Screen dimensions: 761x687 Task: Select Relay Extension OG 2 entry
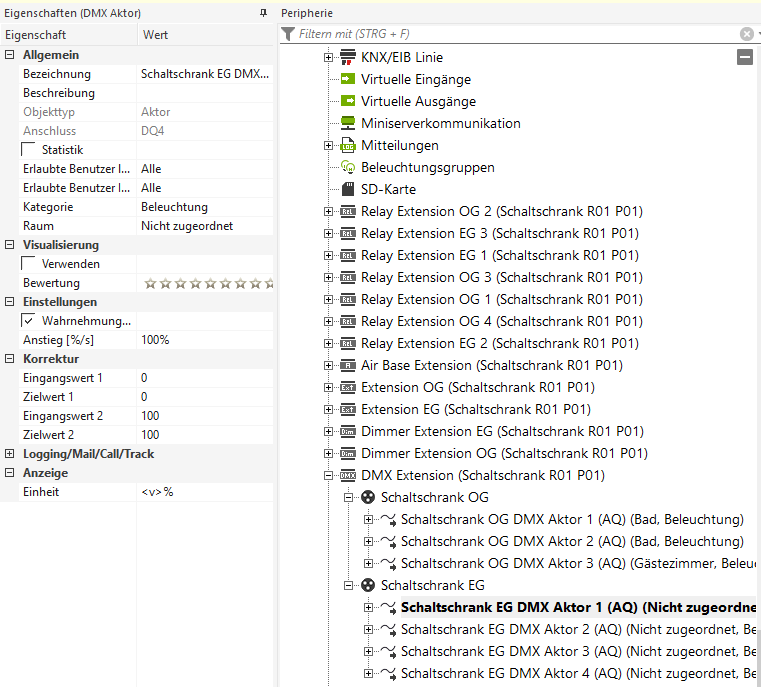(x=501, y=211)
